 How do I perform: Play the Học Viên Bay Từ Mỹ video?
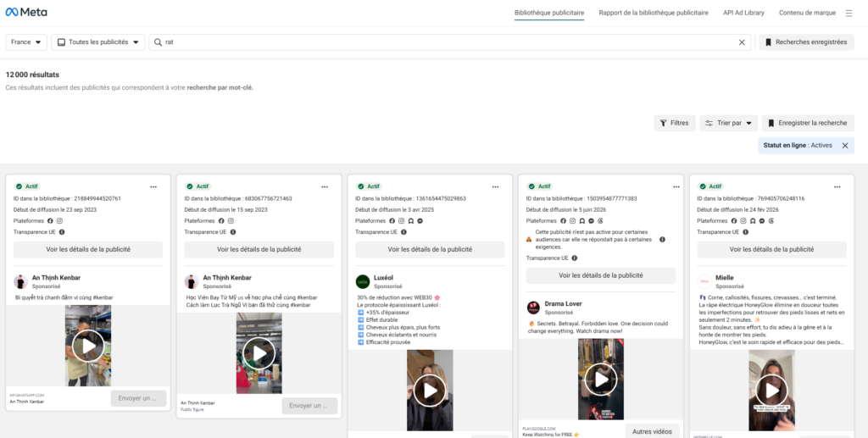259,353
